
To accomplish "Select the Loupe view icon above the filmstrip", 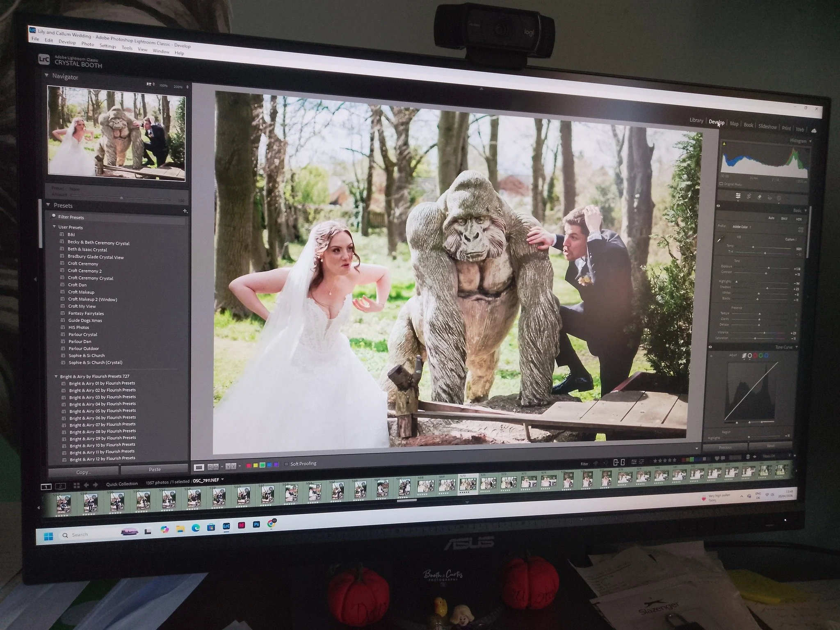I will pos(199,466).
